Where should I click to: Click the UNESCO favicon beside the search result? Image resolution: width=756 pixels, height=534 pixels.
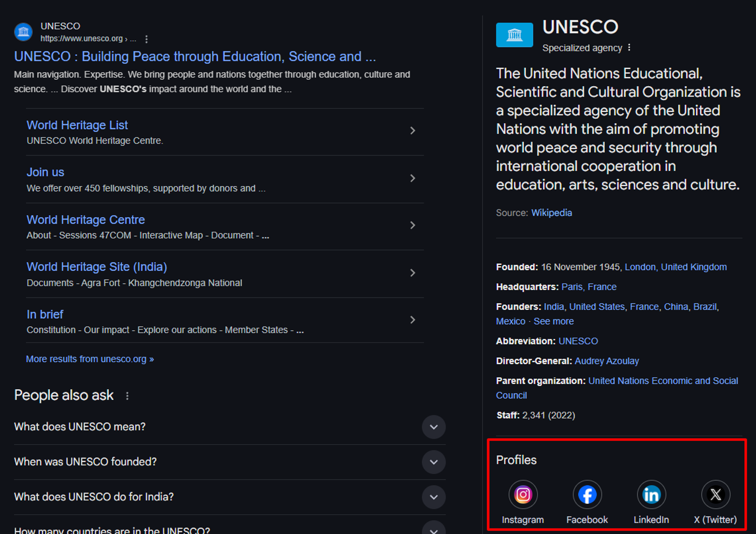23,32
